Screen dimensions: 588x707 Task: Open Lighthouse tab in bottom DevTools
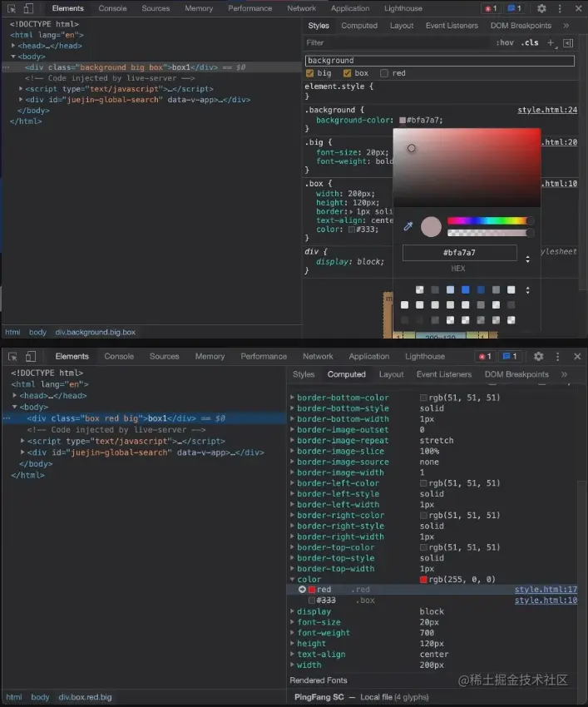(x=425, y=357)
